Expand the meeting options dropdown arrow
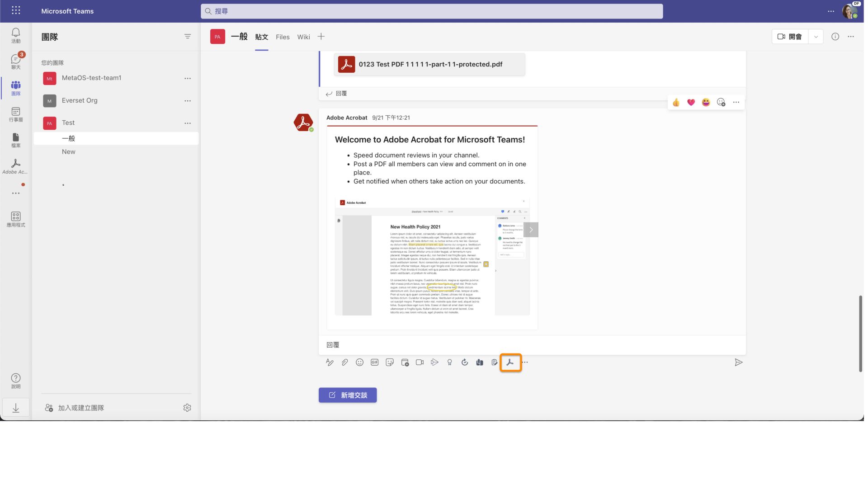 tap(816, 37)
